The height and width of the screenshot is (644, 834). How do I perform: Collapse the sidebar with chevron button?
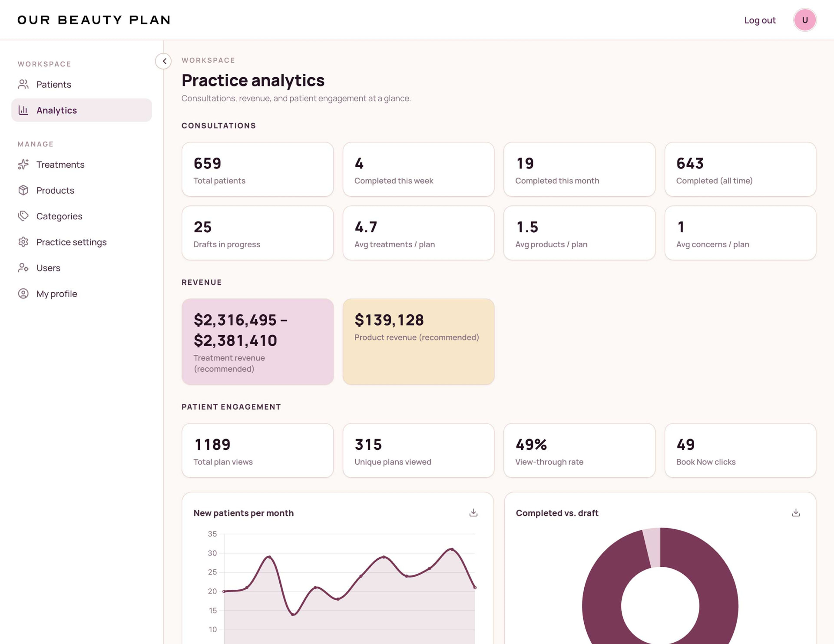click(164, 61)
